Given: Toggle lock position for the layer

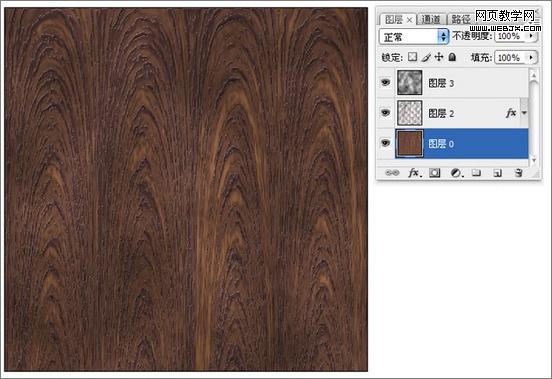Looking at the screenshot, I should click(439, 57).
